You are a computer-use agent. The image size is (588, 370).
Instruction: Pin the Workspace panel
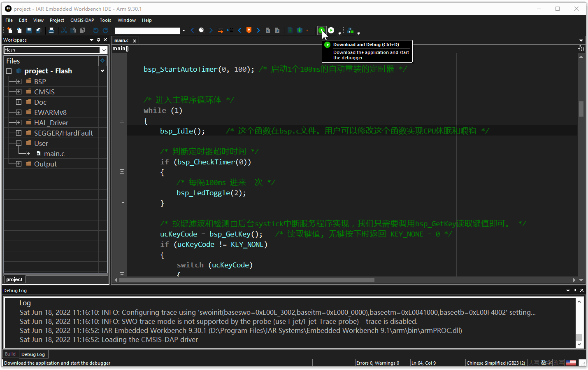point(98,40)
